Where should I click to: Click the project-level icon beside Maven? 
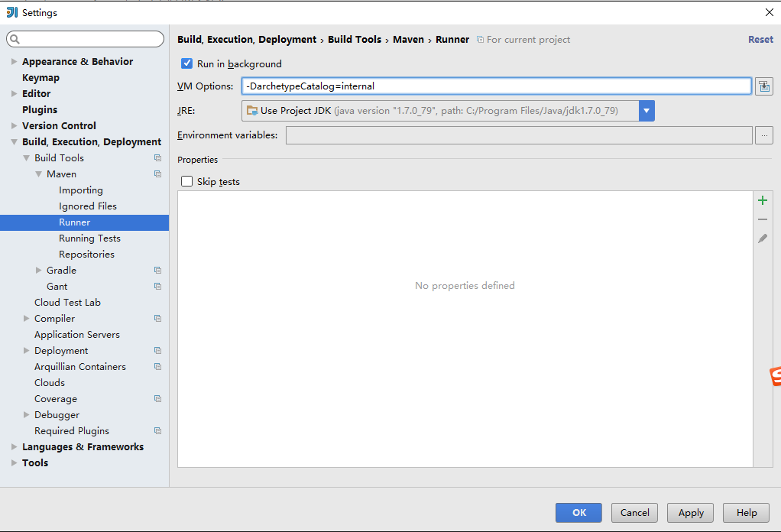[158, 174]
